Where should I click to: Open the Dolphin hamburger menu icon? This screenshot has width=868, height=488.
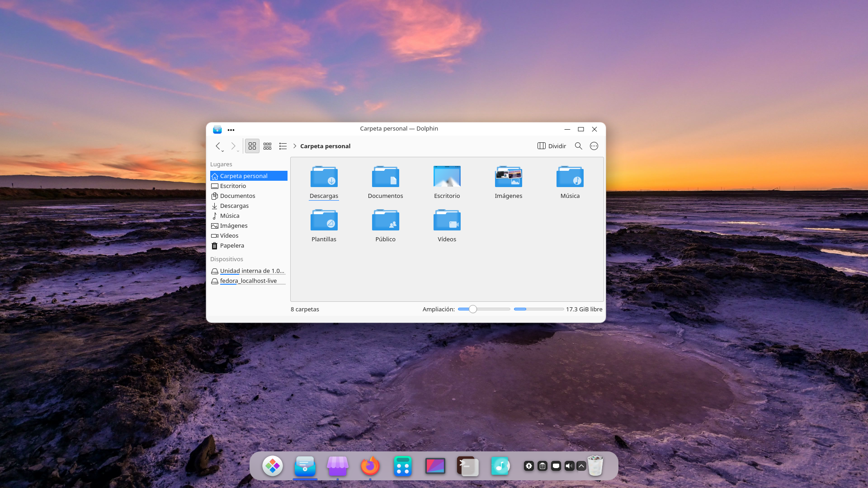594,146
